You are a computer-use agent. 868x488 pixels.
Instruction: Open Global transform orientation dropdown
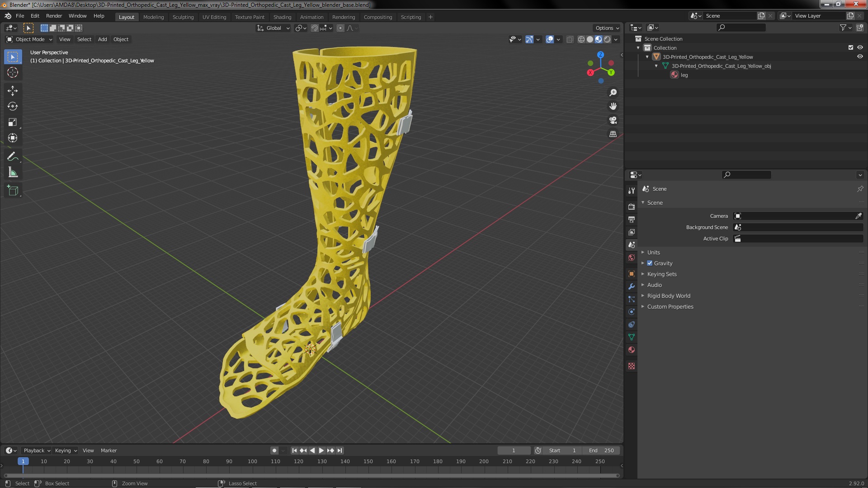[x=274, y=28]
